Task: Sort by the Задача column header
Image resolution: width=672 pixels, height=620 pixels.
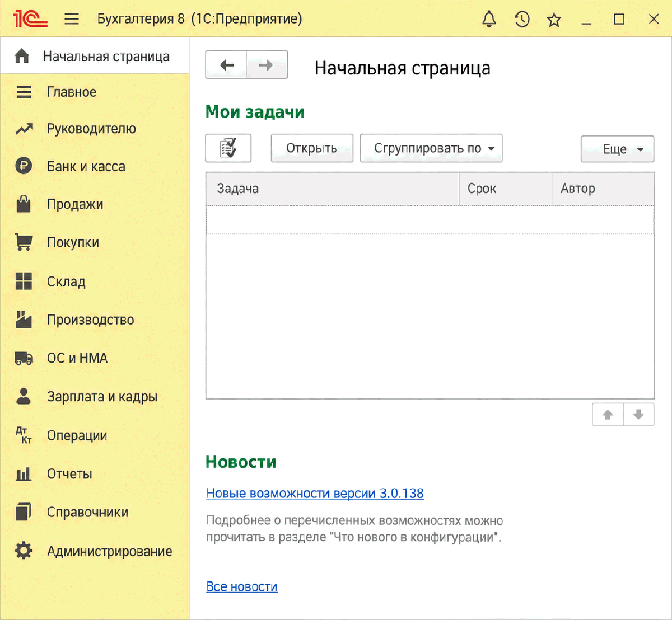Action: pyautogui.click(x=333, y=189)
